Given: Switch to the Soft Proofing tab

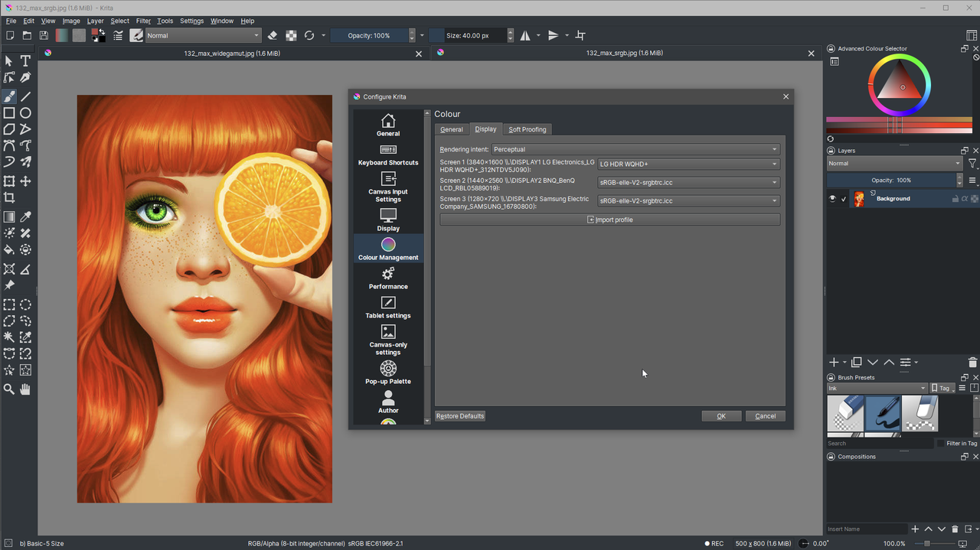Looking at the screenshot, I should [528, 129].
